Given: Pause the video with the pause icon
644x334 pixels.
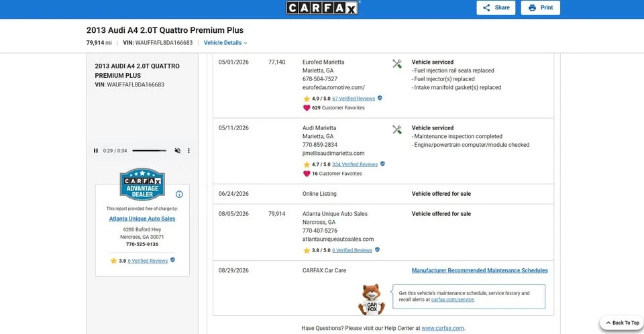Looking at the screenshot, I should tap(96, 151).
